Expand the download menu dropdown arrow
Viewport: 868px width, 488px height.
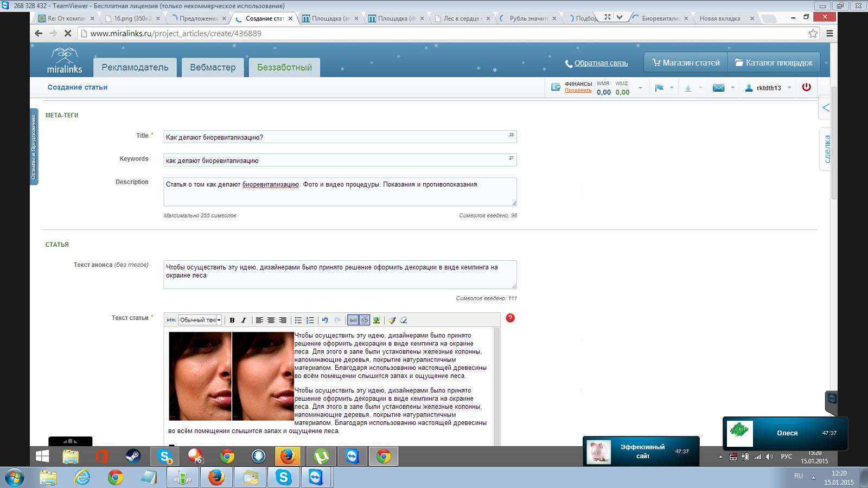(x=700, y=88)
